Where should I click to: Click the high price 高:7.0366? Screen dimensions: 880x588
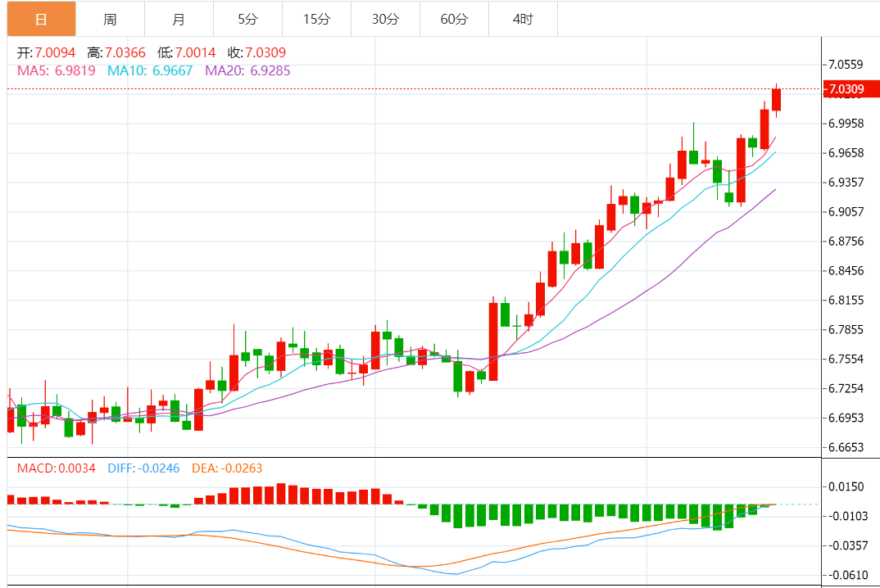tap(116, 52)
